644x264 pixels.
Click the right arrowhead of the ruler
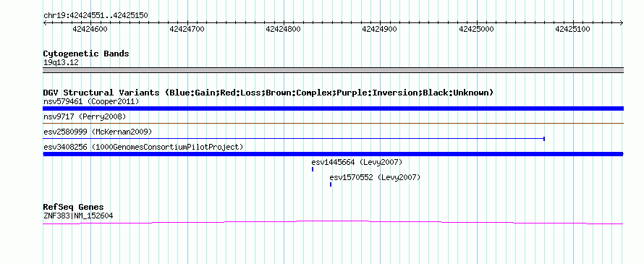click(x=622, y=23)
